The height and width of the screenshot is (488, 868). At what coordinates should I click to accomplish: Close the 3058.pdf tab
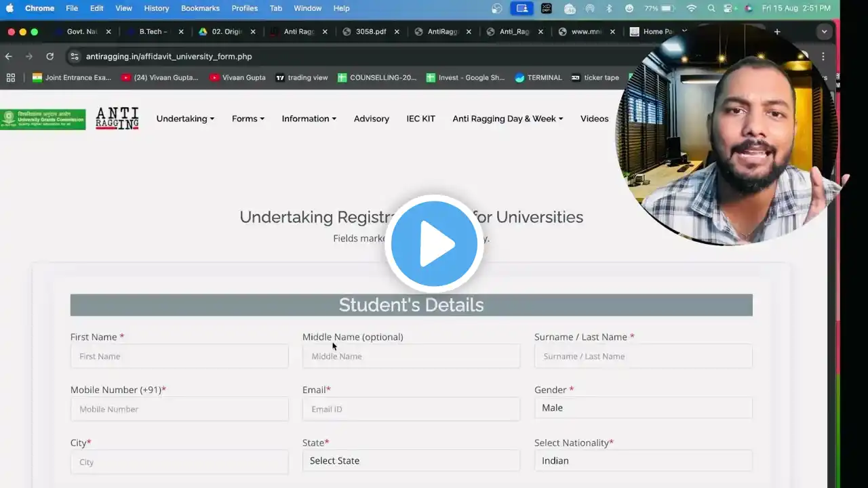[x=397, y=31]
